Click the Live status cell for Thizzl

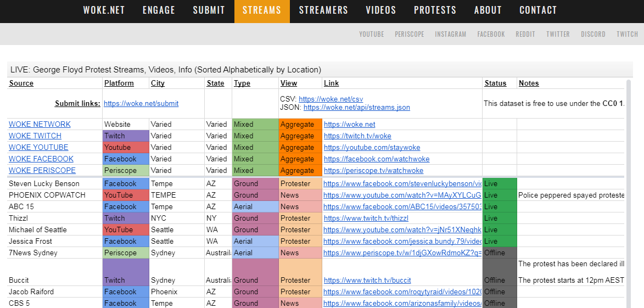point(500,218)
